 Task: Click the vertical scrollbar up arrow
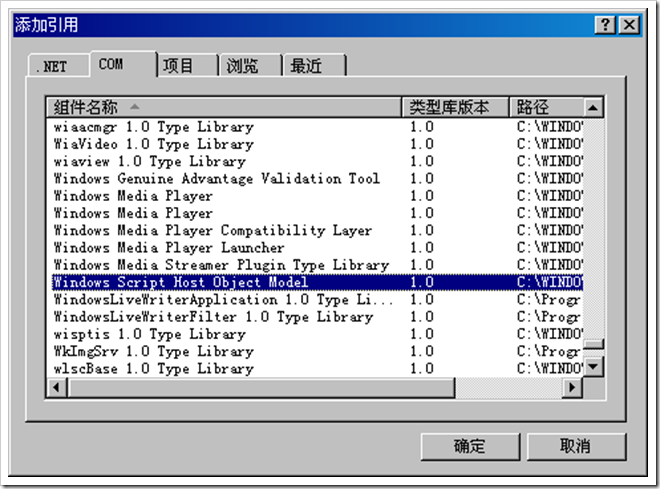coord(593,108)
